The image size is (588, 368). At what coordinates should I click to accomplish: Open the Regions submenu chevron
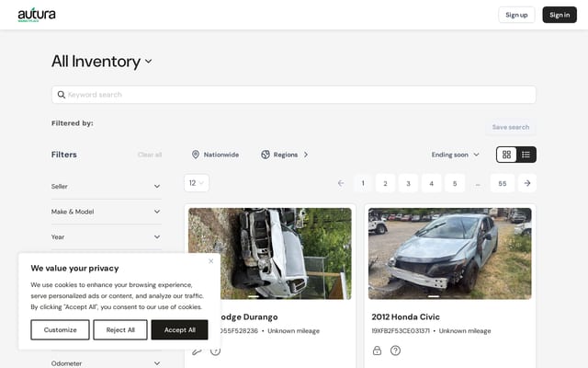pyautogui.click(x=306, y=155)
